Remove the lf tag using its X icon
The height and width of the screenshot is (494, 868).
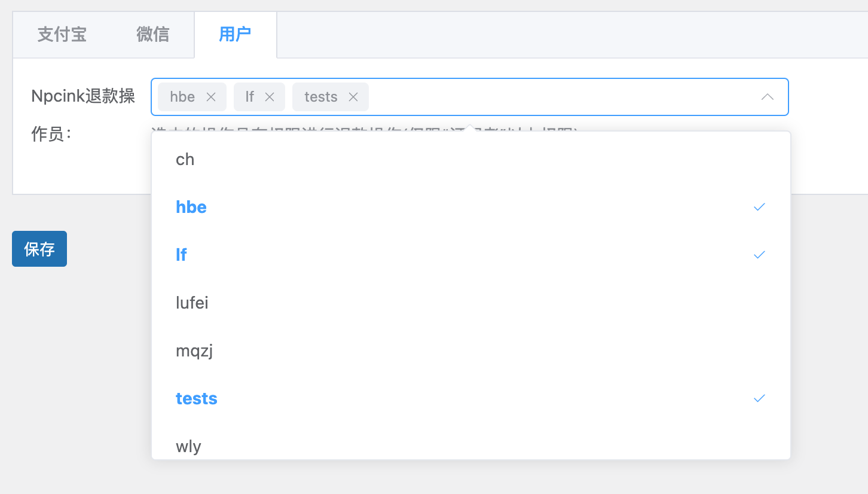(270, 97)
